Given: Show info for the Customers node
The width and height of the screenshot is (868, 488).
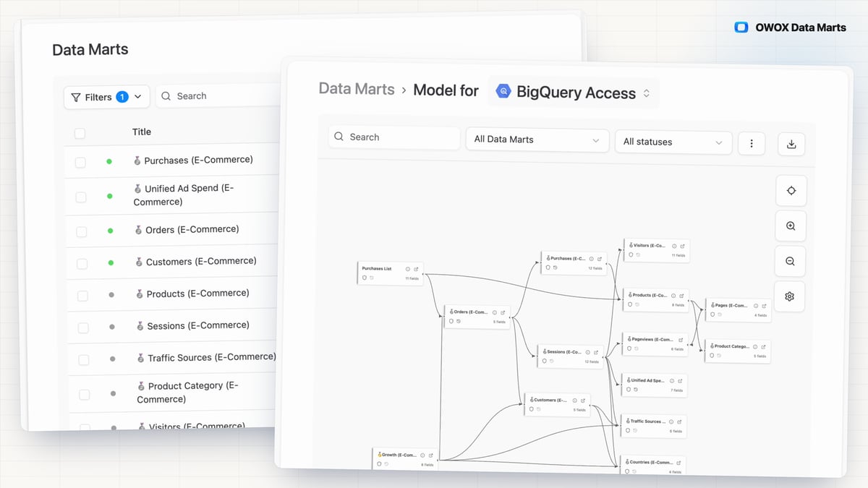Looking at the screenshot, I should point(575,400).
